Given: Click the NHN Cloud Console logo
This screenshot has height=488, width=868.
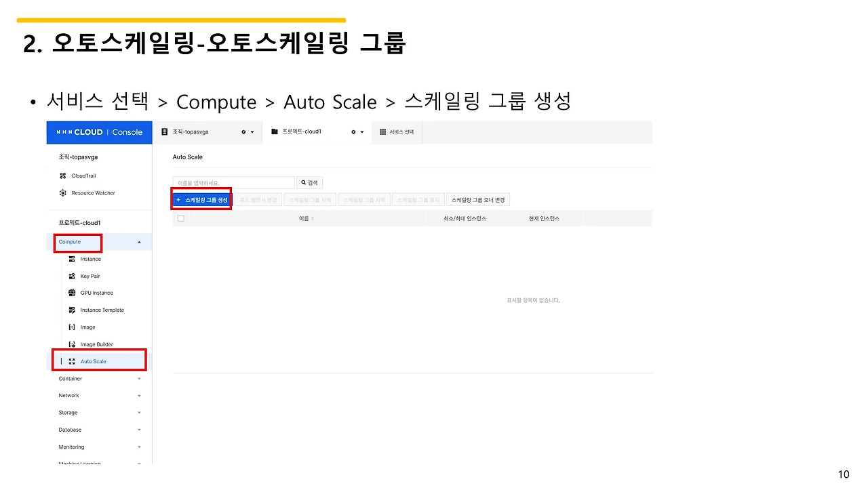Looking at the screenshot, I should coord(99,132).
